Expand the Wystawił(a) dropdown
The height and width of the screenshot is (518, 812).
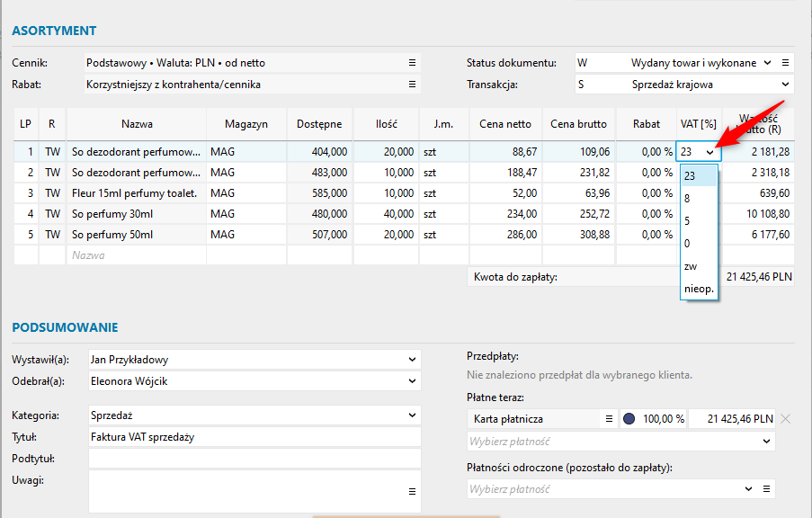click(412, 360)
